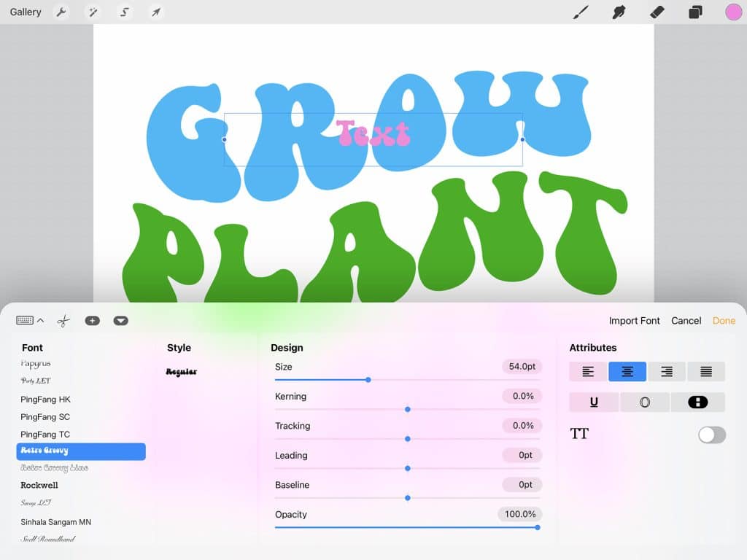Viewport: 747px width, 560px height.
Task: Edit the Leading 0pt value
Action: tap(522, 455)
